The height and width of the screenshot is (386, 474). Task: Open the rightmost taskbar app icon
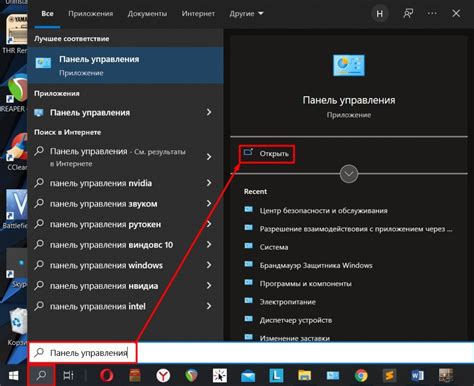446,376
